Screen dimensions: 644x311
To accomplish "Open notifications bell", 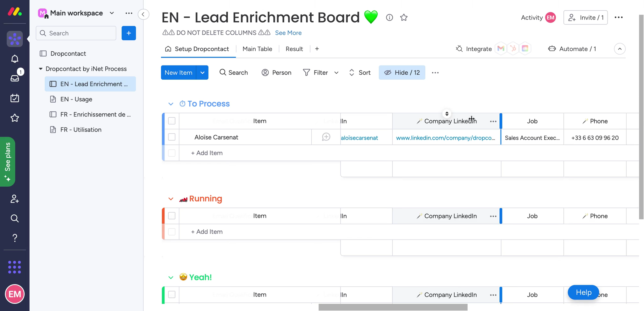I will coord(15,59).
